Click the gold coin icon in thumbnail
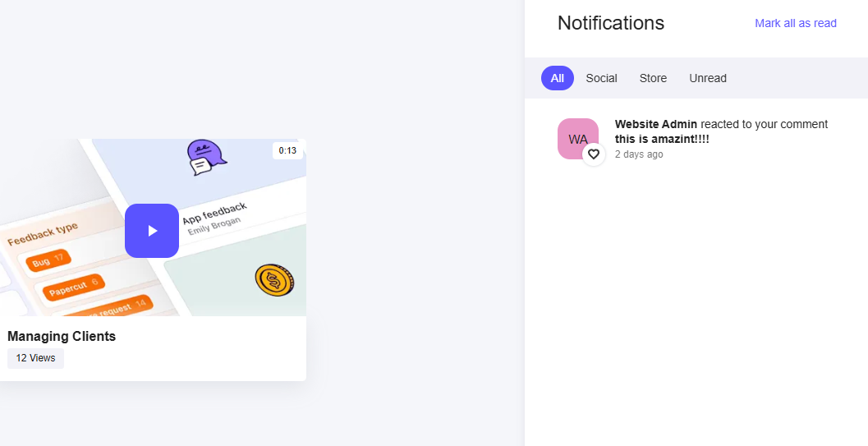The height and width of the screenshot is (446, 868). coord(274,280)
